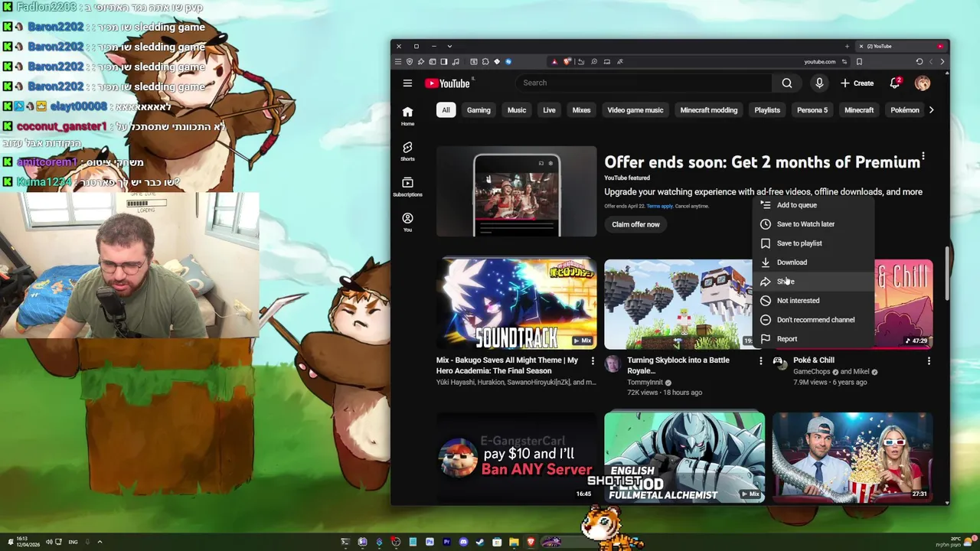Open options for Poké & Chill video
The height and width of the screenshot is (551, 980).
coord(929,360)
